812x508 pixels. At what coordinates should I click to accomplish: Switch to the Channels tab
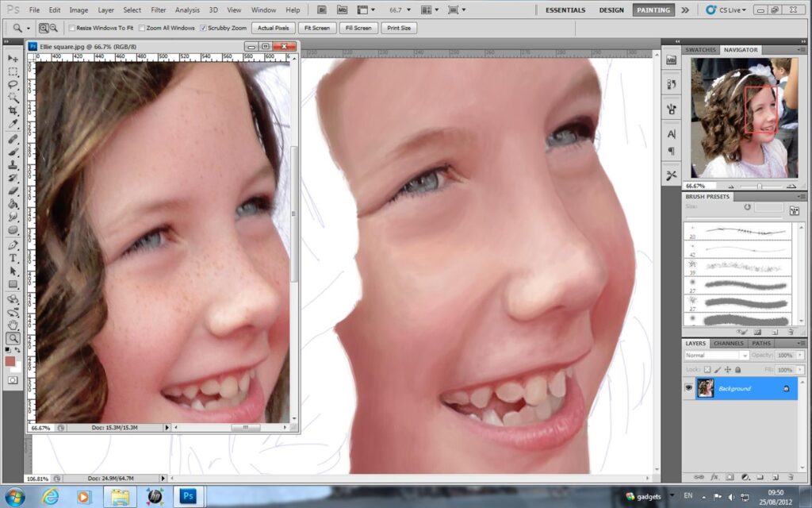point(728,343)
